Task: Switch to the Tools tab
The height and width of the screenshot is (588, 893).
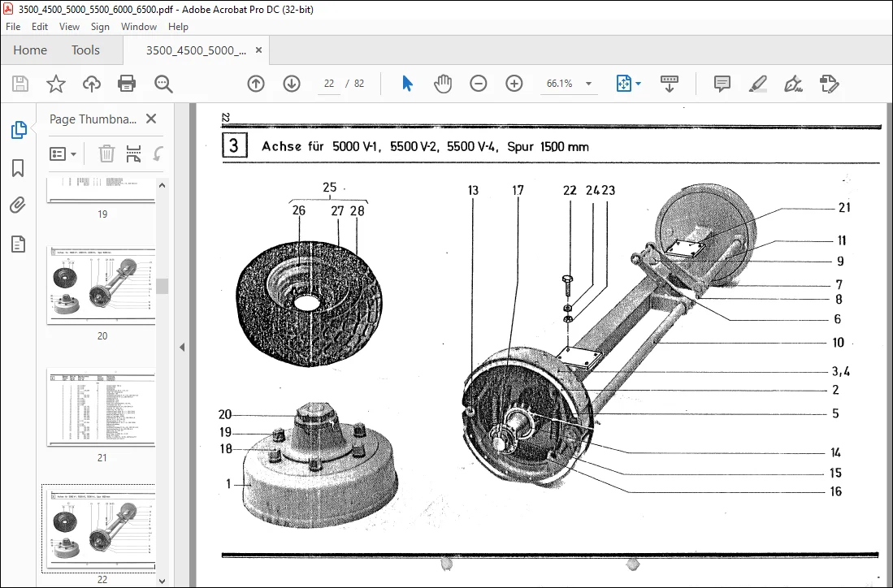Action: 85,50
